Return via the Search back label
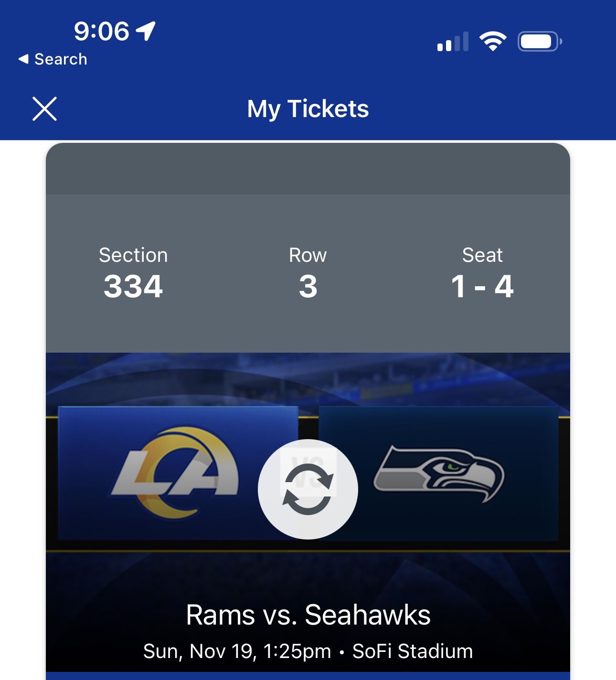This screenshot has height=680, width=616. coord(53,59)
